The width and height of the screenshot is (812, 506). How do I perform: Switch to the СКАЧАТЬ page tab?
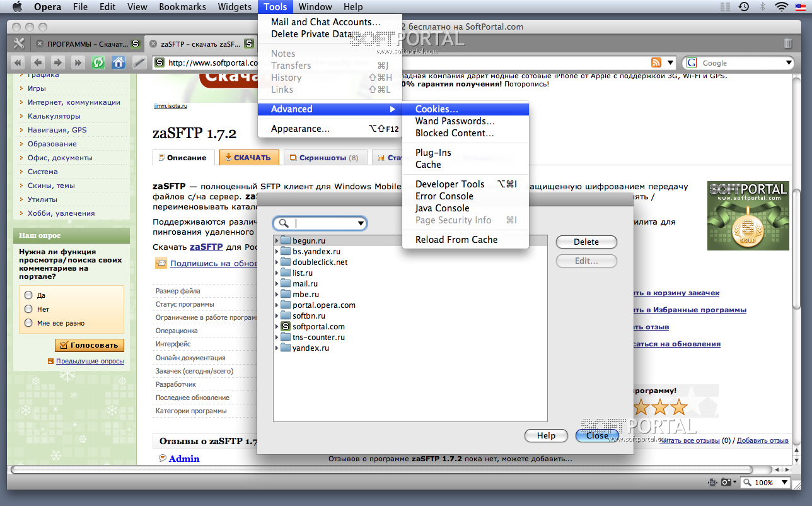pos(249,158)
